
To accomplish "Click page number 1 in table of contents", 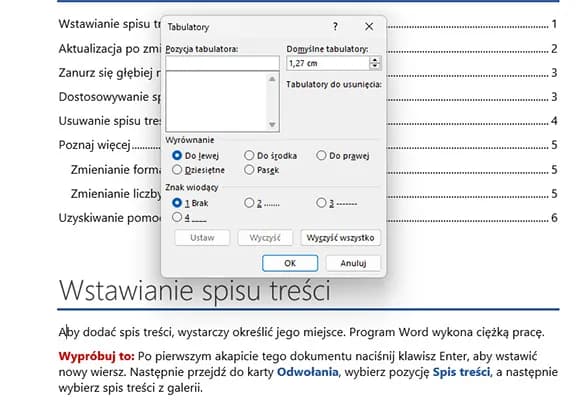I will (554, 24).
